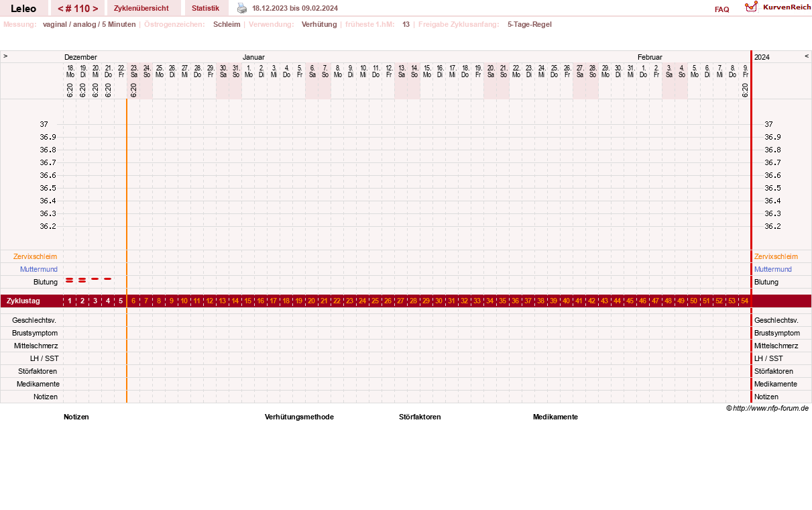Click the left Notizen row label
Screen dimensions: 812x510
pyautogui.click(x=46, y=397)
